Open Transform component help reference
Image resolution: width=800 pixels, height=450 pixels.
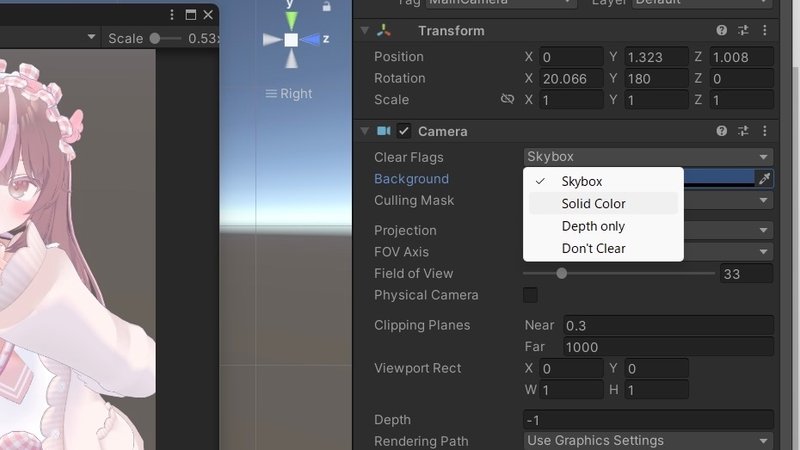[721, 30]
